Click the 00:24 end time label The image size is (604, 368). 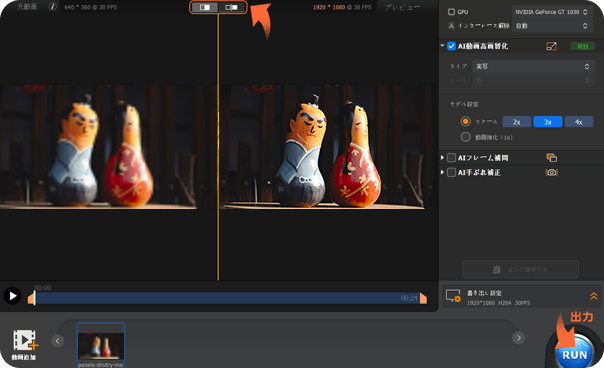409,298
